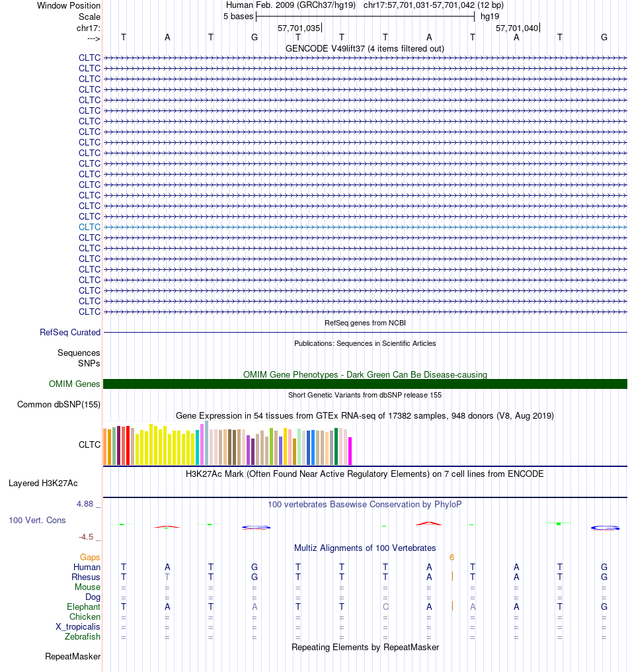This screenshot has width=628, height=672.
Task: Click 'OMIM Gene Phenotypes - Dark Green' title
Action: coord(365,374)
